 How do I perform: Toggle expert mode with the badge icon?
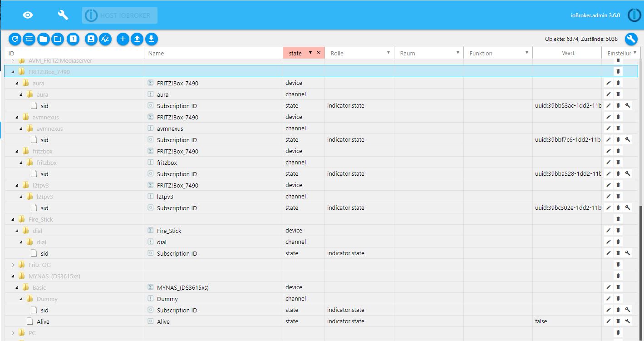91,39
